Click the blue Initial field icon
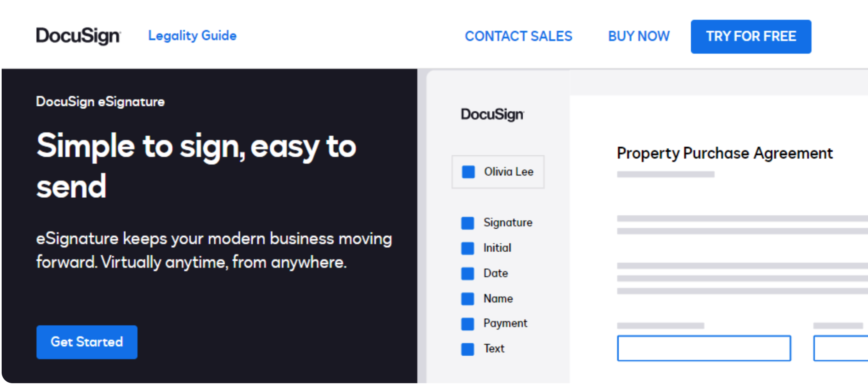Viewport: 868px width, 384px height. coord(468,248)
